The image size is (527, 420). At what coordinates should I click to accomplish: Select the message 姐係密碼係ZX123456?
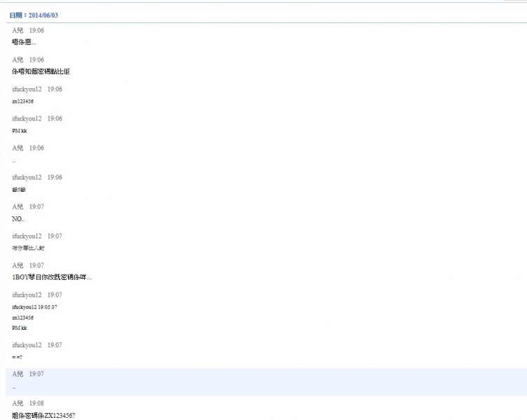43,416
